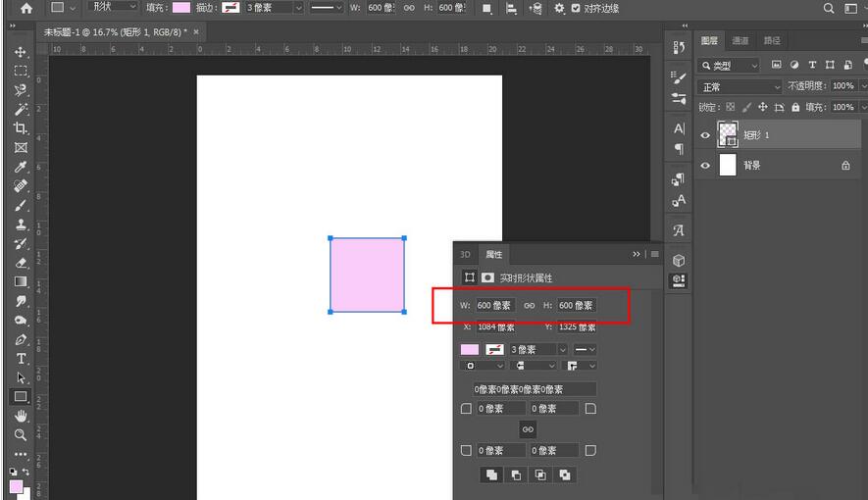Switch to the 路径 tab
Screen dimensions: 868x500
pyautogui.click(x=772, y=40)
